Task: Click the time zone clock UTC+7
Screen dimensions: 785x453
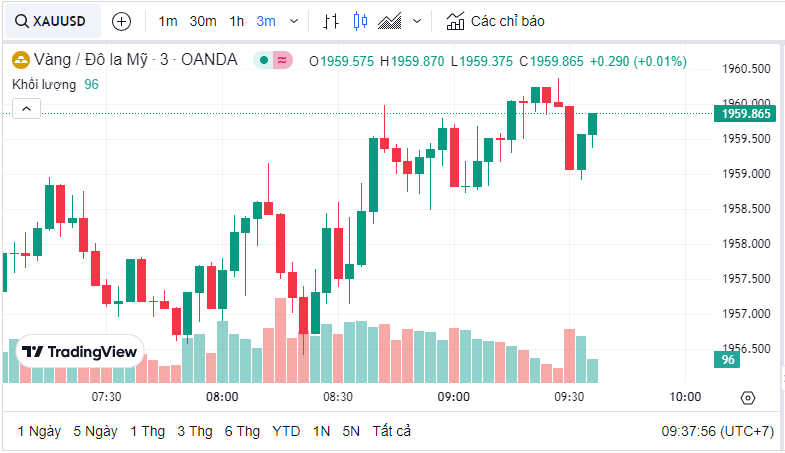Action: point(717,431)
